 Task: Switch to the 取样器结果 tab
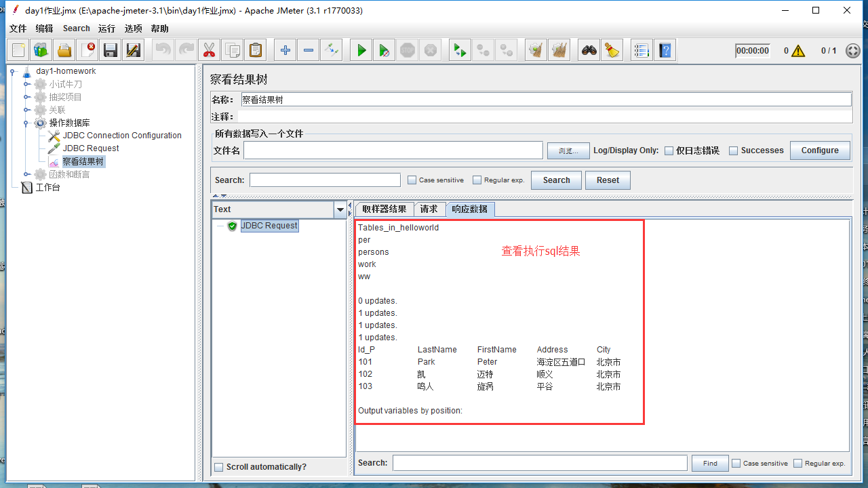coord(384,209)
